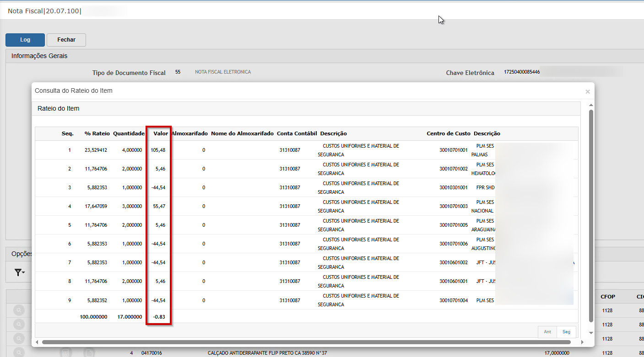Click centro de custo 30010701004
644x357 pixels.
(454, 300)
